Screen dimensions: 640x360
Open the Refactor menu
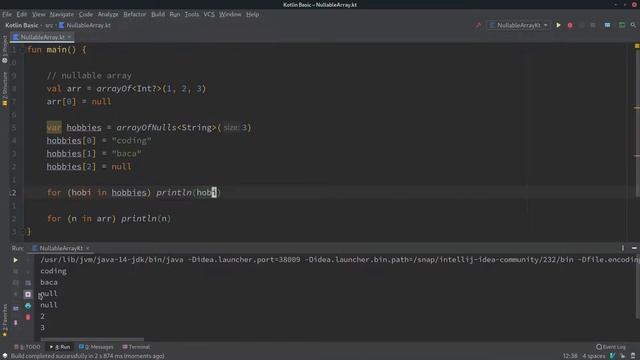coord(134,14)
